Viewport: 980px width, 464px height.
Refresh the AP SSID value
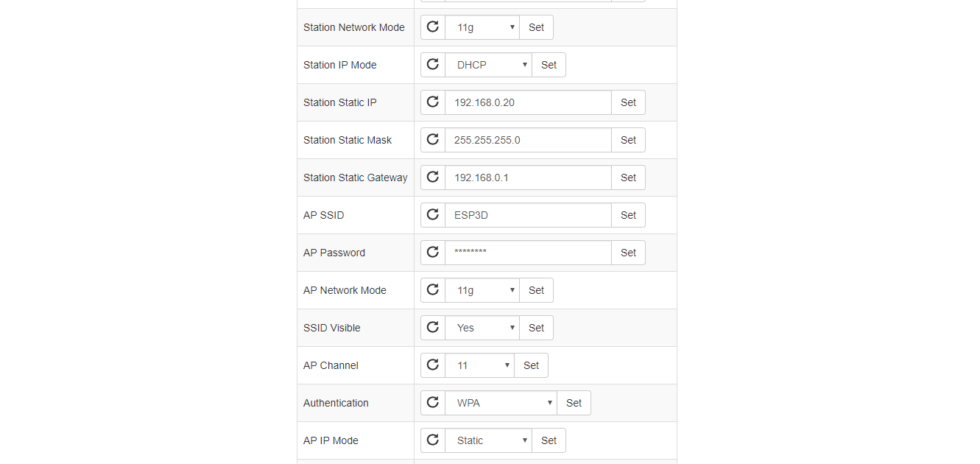433,215
